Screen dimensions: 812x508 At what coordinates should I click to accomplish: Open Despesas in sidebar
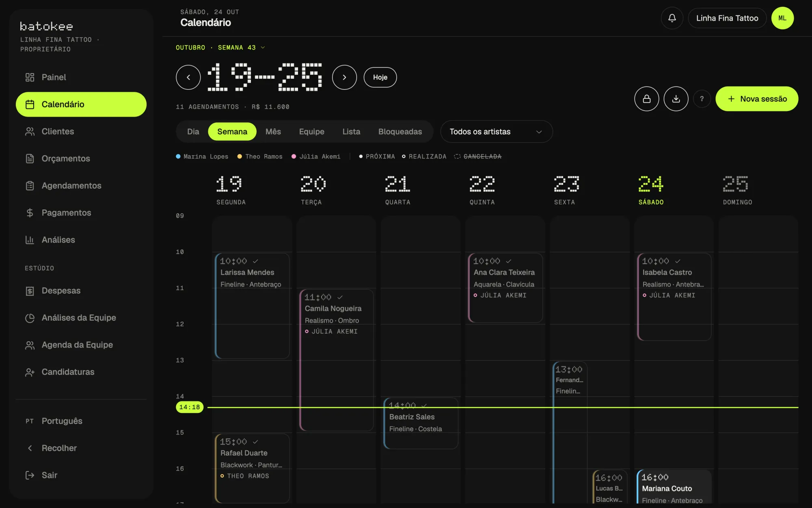(x=81, y=291)
